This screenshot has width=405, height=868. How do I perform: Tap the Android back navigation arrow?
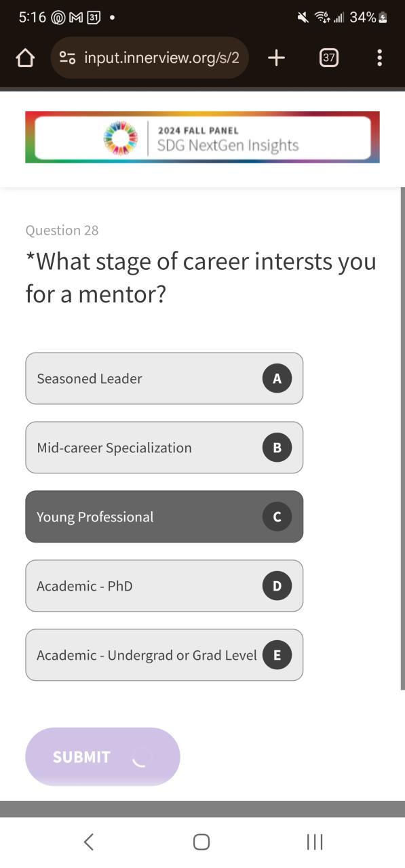(x=88, y=842)
